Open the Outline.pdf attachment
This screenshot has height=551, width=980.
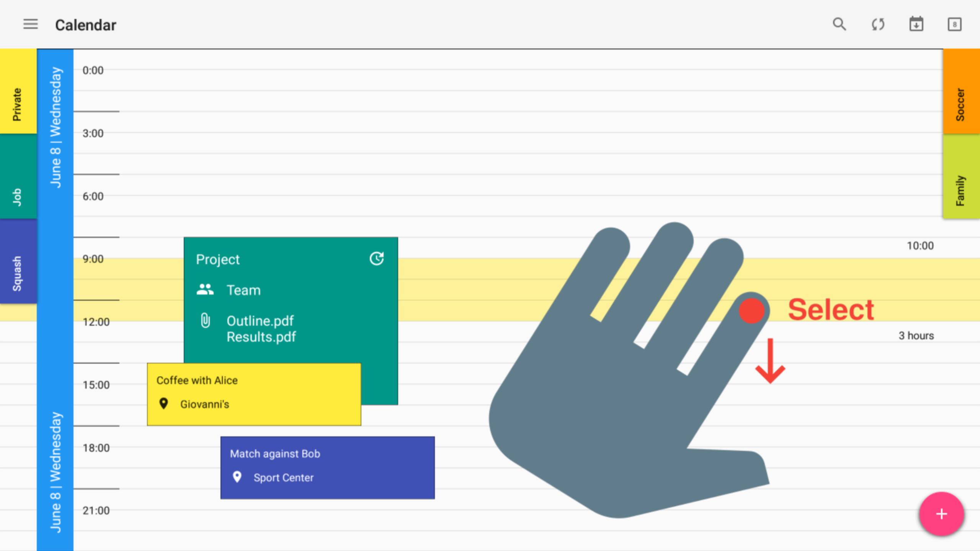tap(260, 321)
